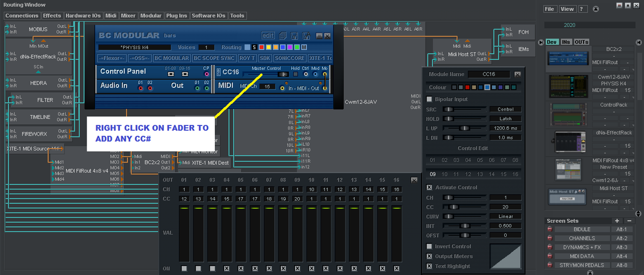This screenshot has width=644, height=275.
Task: Toggle the Text Highlight checkbox
Action: [x=429, y=266]
